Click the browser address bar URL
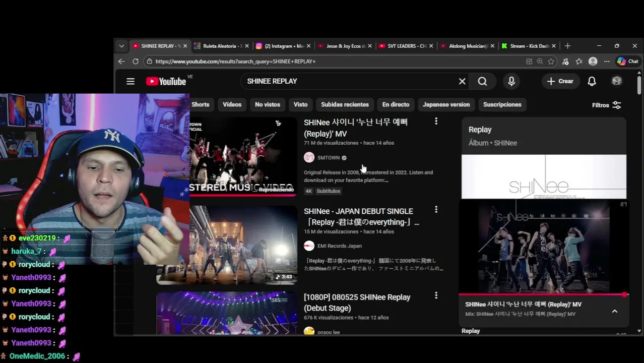This screenshot has width=644, height=363. click(235, 61)
